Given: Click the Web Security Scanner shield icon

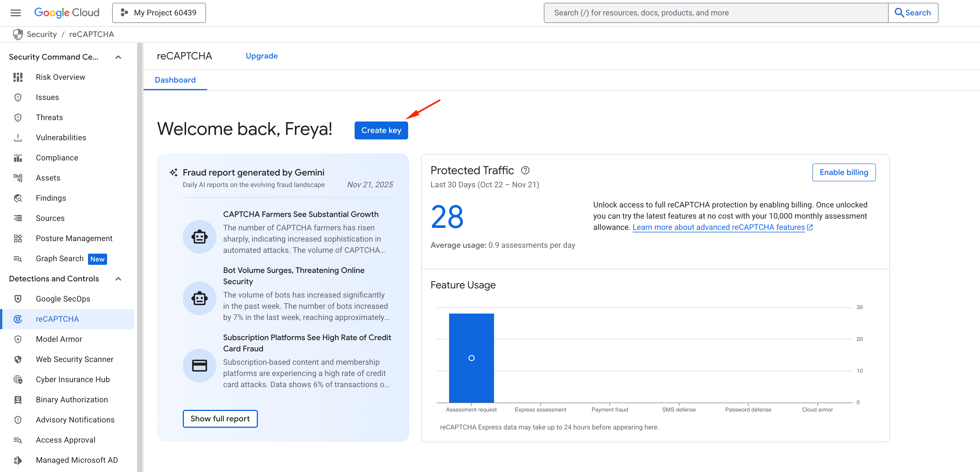Looking at the screenshot, I should pyautogui.click(x=18, y=359).
